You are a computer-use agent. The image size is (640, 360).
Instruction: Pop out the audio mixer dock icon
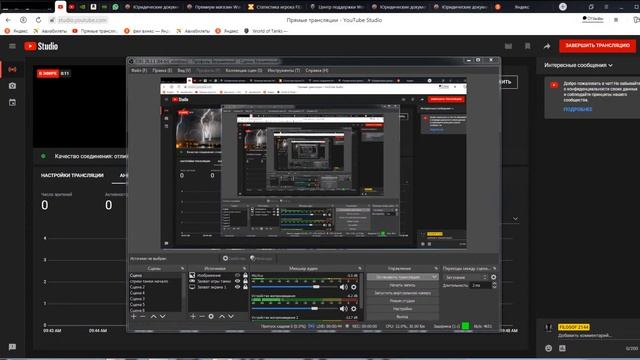(x=360, y=269)
